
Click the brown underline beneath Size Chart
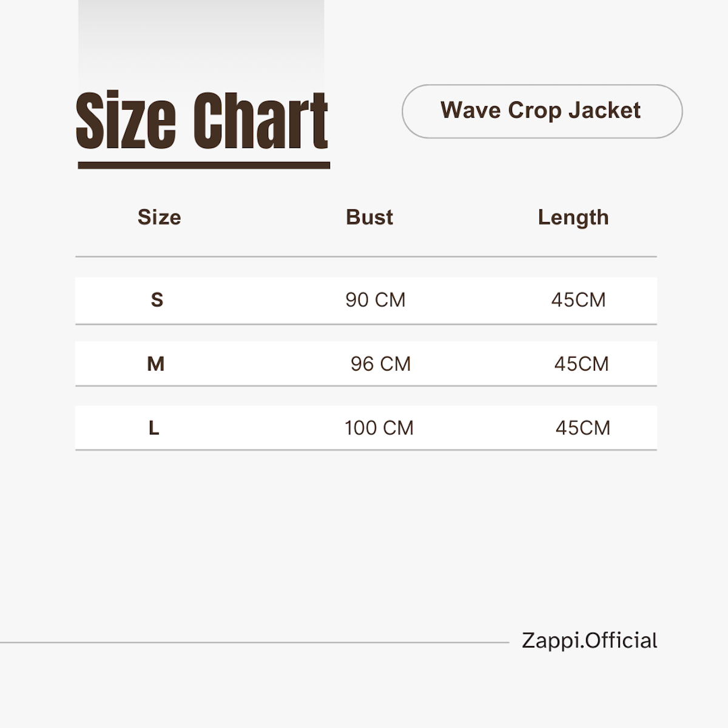click(204, 165)
